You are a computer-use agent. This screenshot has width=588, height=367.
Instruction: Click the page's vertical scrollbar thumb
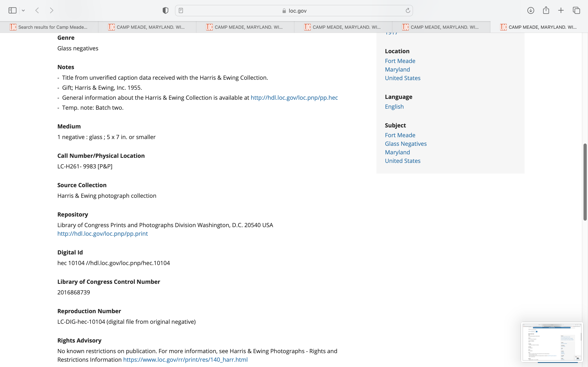585,182
